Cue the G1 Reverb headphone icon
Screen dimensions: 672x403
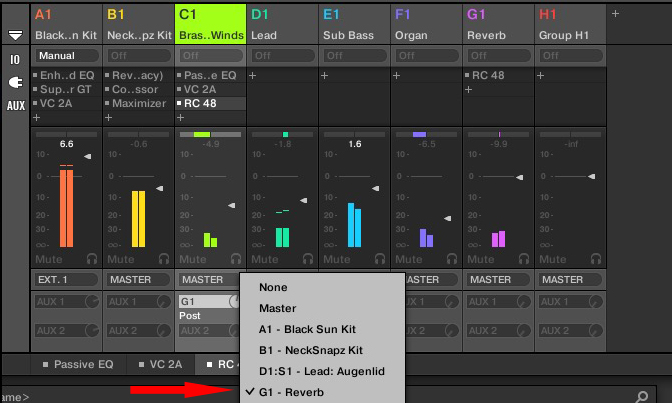click(524, 259)
